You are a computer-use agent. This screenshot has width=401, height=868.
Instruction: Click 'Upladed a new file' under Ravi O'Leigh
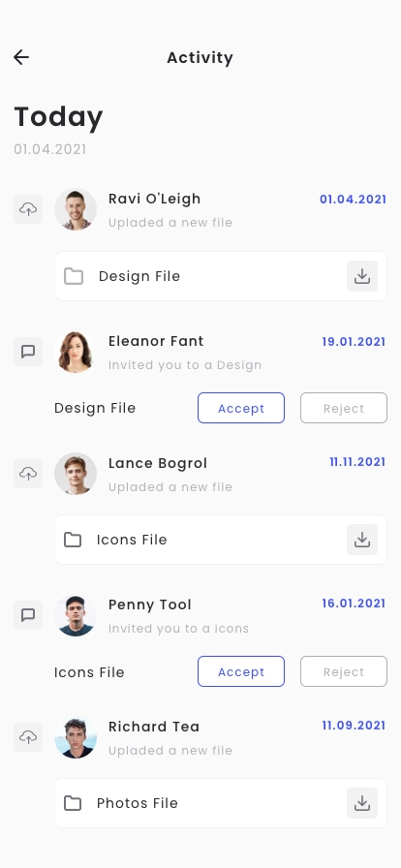pyautogui.click(x=170, y=223)
